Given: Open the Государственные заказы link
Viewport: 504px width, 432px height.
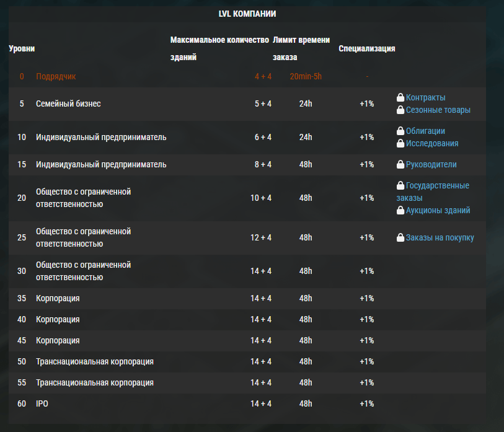Looking at the screenshot, I should click(x=433, y=192).
